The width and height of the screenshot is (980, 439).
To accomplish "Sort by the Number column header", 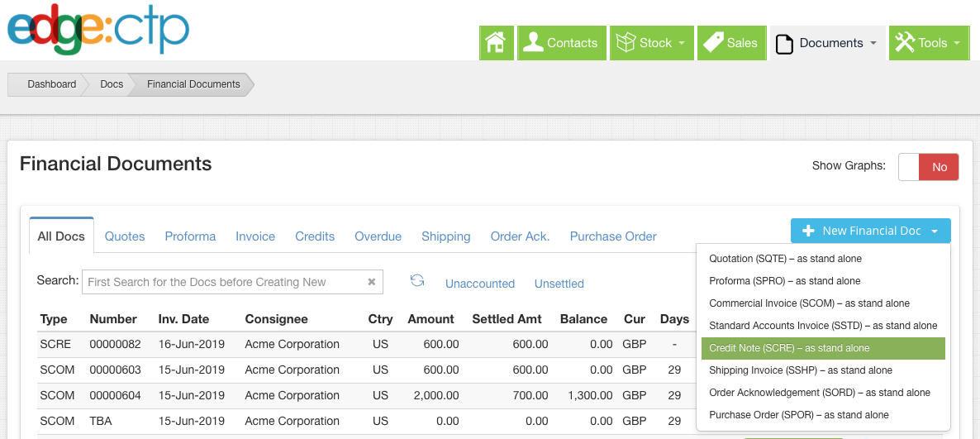I will coord(113,320).
